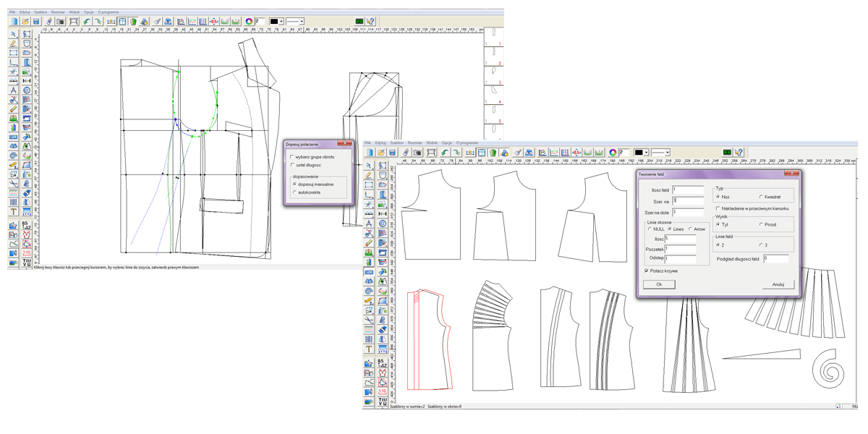Check 'Nakladanie w przeciwnym kierunku' box

[x=718, y=208]
